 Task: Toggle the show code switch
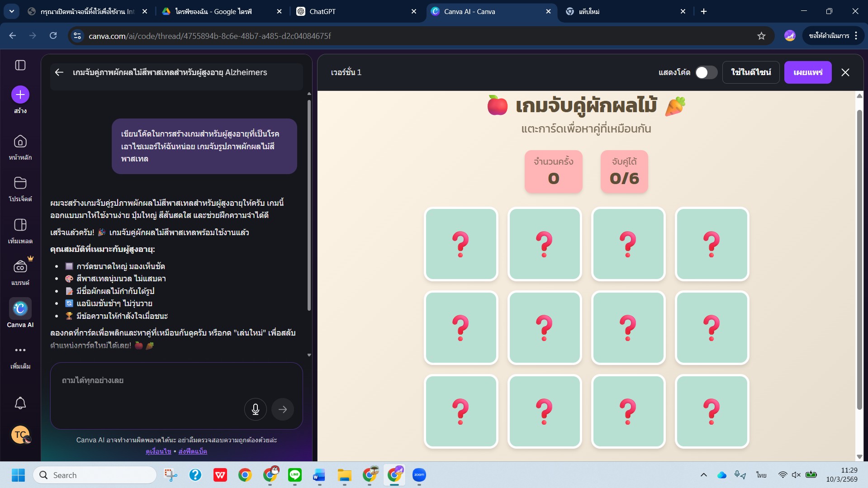pos(706,72)
